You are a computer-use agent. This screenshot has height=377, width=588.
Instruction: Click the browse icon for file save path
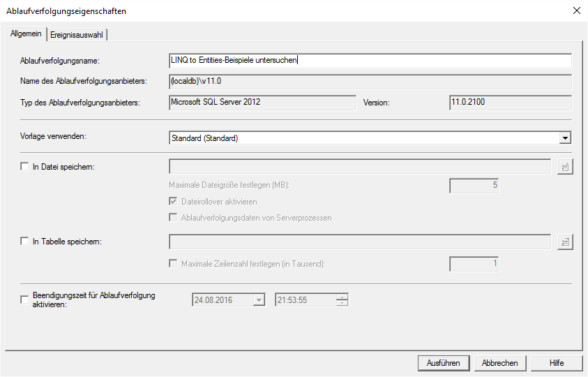564,167
